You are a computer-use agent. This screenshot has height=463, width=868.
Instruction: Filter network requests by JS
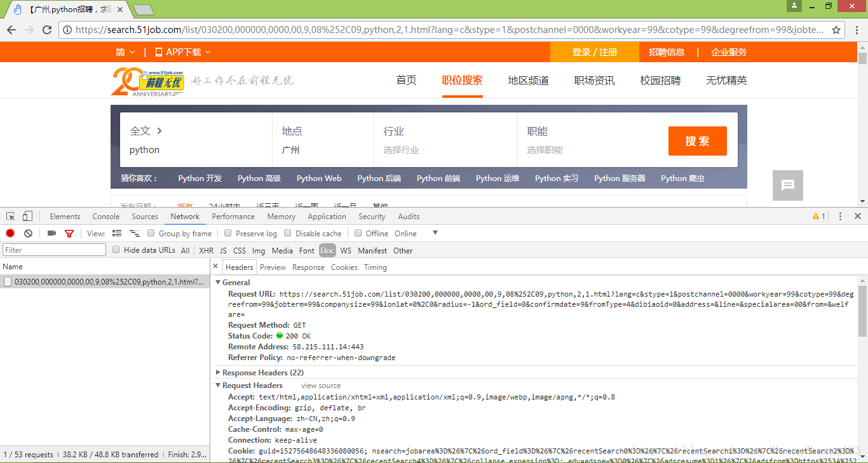(x=223, y=250)
